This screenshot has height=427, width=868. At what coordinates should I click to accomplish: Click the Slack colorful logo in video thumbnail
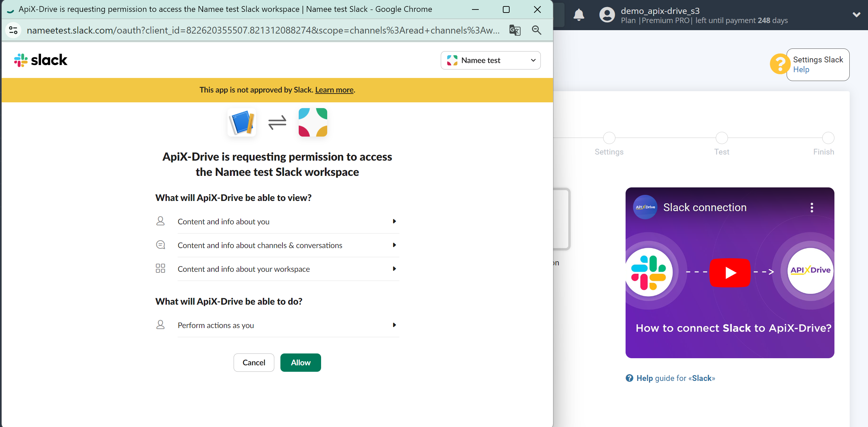click(x=650, y=271)
